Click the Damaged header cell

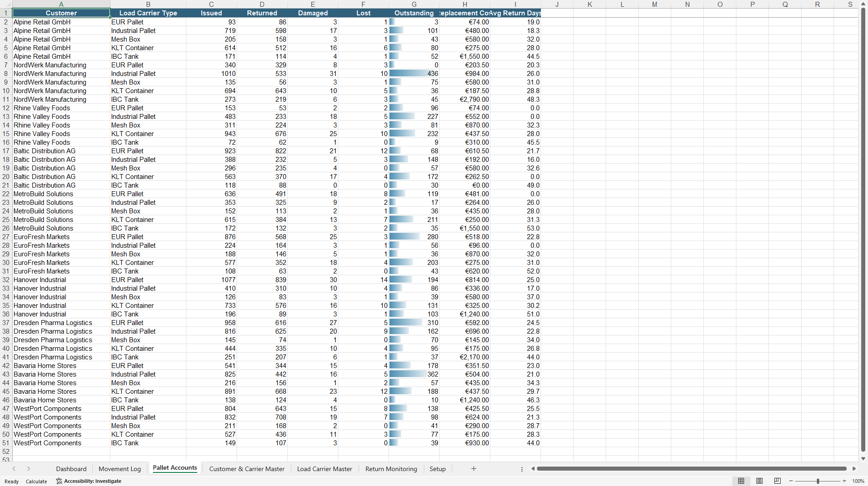click(313, 13)
